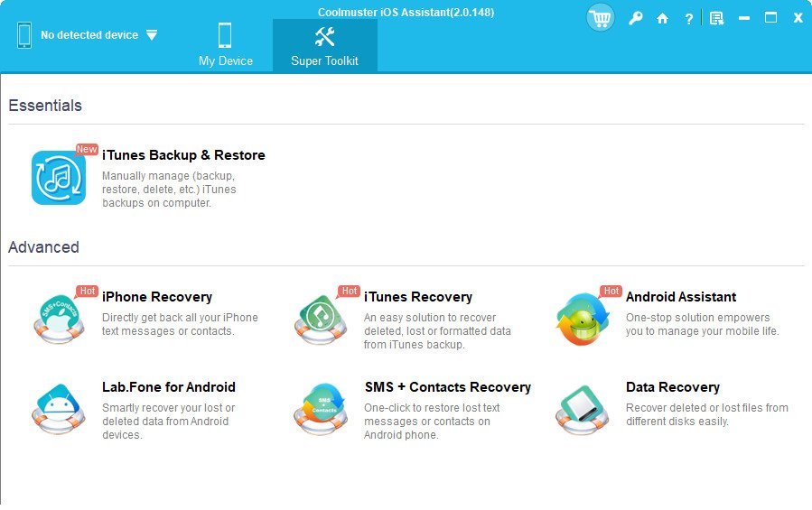Screen dimensions: 812x510
Task: Click description 'One-click to restore lost text'
Action: (432, 407)
